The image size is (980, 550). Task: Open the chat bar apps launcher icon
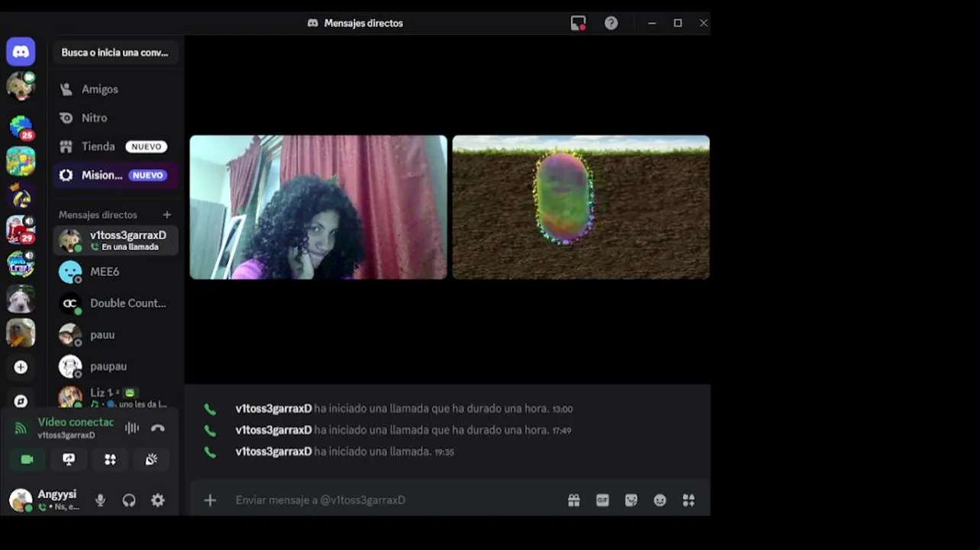point(688,500)
